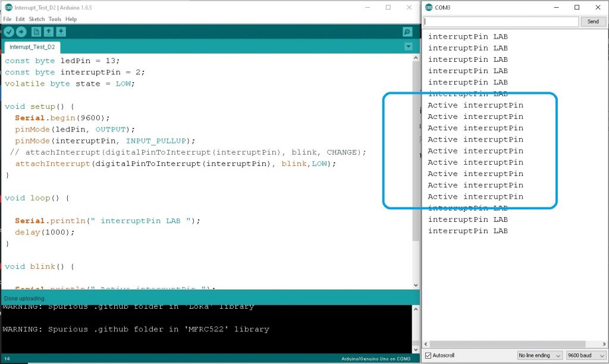Click the 'pinMode(ledPin, OUTPUT);' line
The height and width of the screenshot is (364, 609).
(x=74, y=129)
